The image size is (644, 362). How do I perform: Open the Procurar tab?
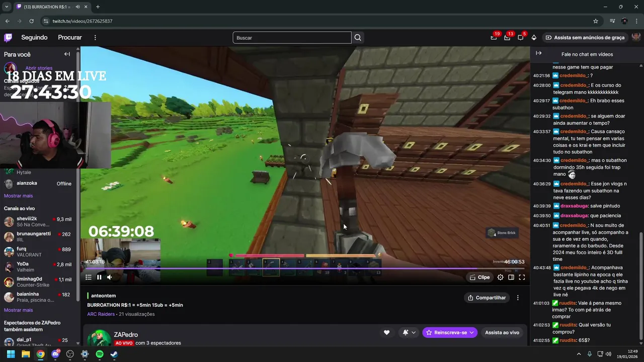coord(70,38)
